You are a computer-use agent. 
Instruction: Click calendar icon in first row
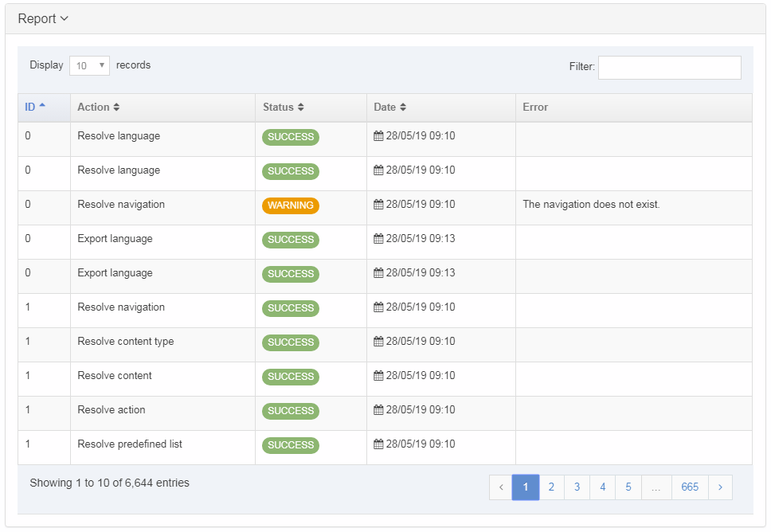pyautogui.click(x=378, y=136)
